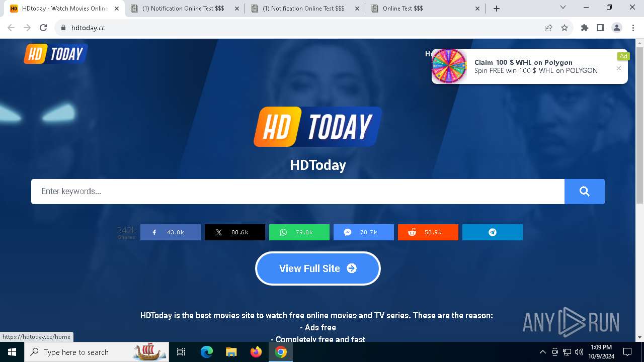644x362 pixels.
Task: Open Windows Start menu
Action: [12, 352]
